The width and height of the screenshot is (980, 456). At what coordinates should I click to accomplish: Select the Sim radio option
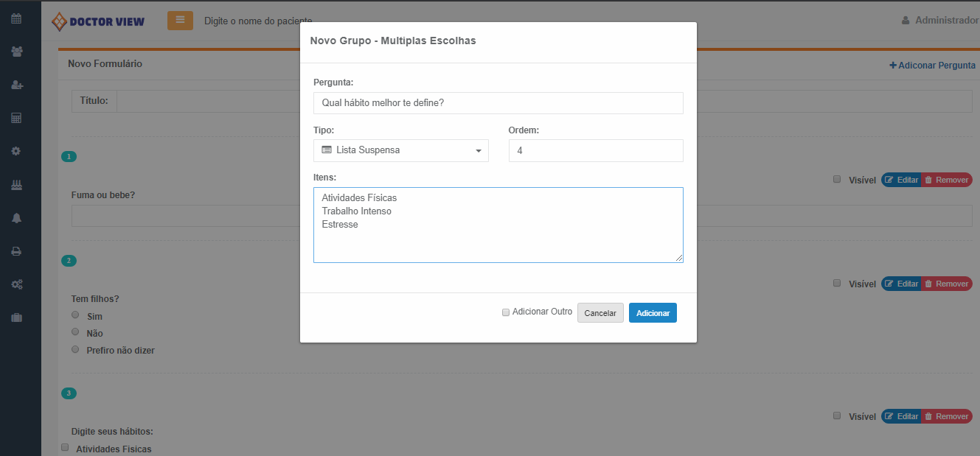coord(75,315)
